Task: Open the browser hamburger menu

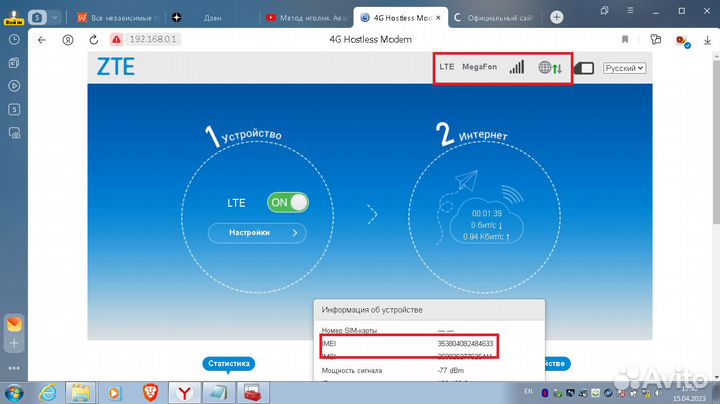Action: click(630, 11)
